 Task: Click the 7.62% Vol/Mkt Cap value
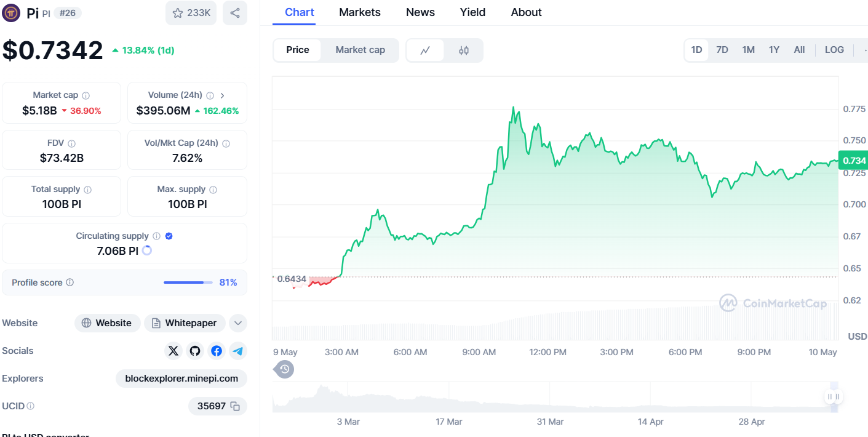pyautogui.click(x=187, y=158)
